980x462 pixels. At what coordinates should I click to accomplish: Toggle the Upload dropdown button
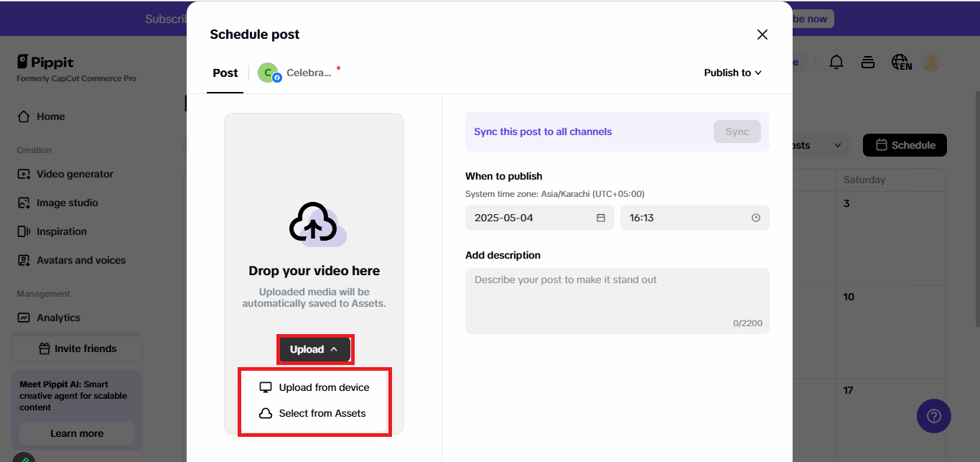click(314, 349)
